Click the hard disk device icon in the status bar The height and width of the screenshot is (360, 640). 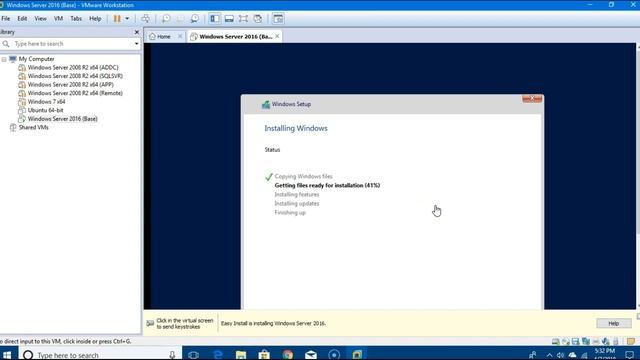(x=556, y=341)
